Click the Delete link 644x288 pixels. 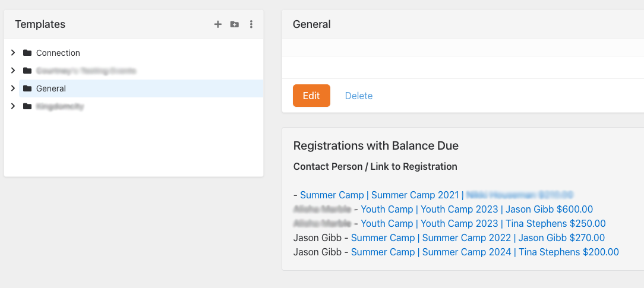point(359,96)
